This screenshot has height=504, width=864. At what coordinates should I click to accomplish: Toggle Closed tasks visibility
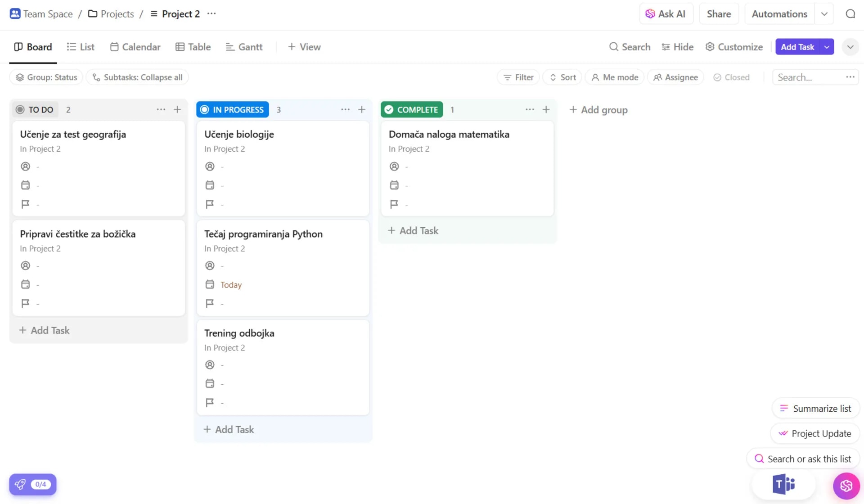click(731, 77)
